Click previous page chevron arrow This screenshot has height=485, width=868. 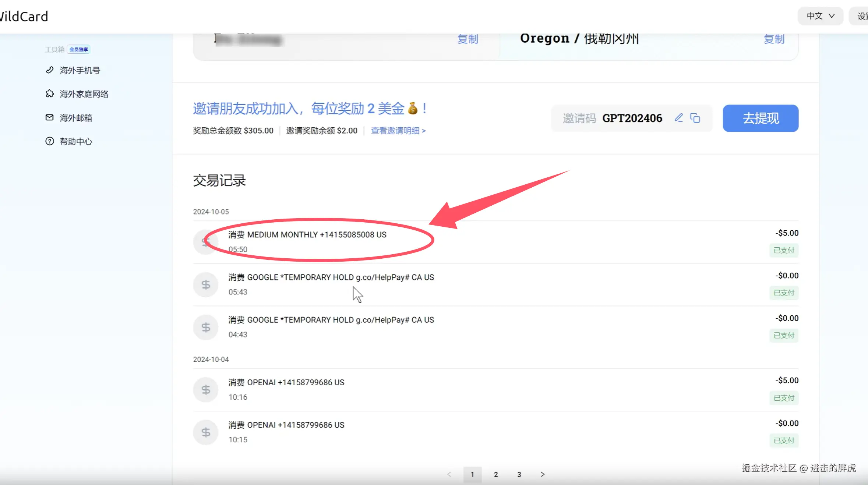pos(449,474)
